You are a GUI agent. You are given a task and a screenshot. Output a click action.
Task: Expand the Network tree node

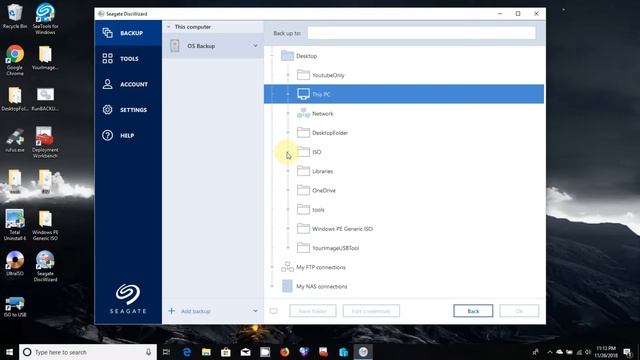288,113
